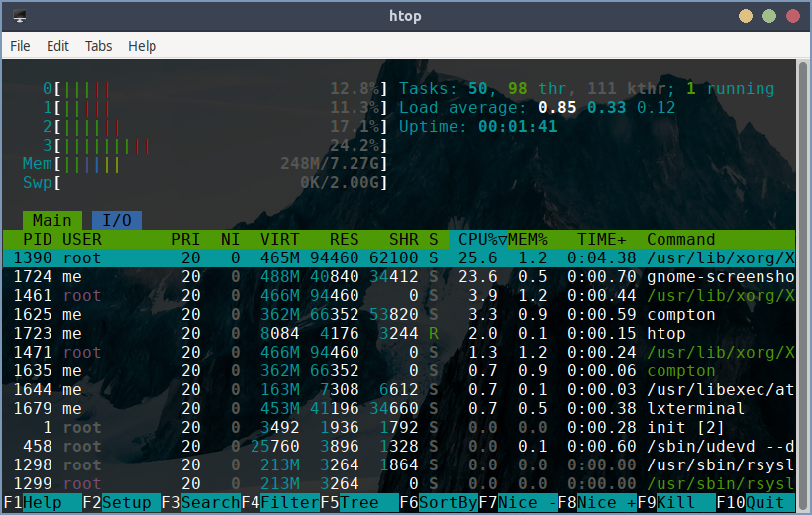Close the htop window

coord(793,16)
